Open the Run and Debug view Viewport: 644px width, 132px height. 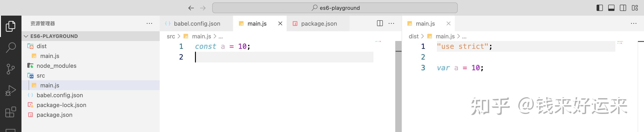[x=11, y=90]
